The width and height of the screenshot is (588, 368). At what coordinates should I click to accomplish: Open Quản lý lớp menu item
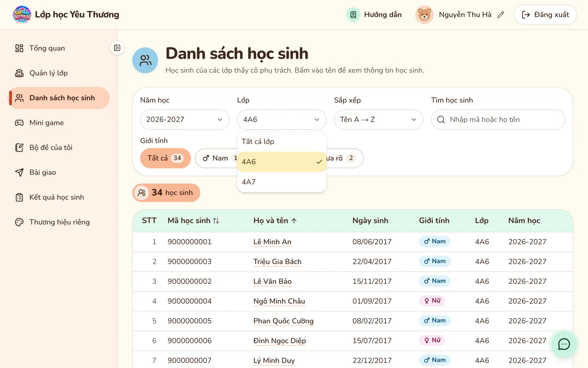[x=59, y=73]
